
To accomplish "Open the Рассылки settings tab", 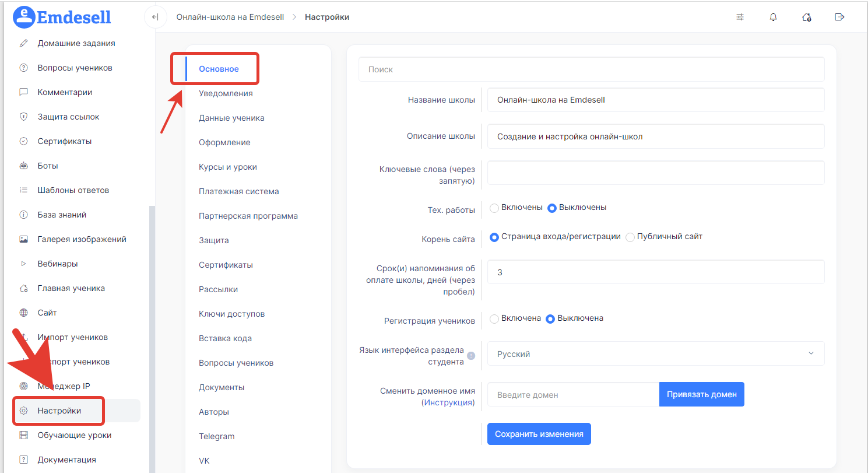I will click(x=218, y=289).
